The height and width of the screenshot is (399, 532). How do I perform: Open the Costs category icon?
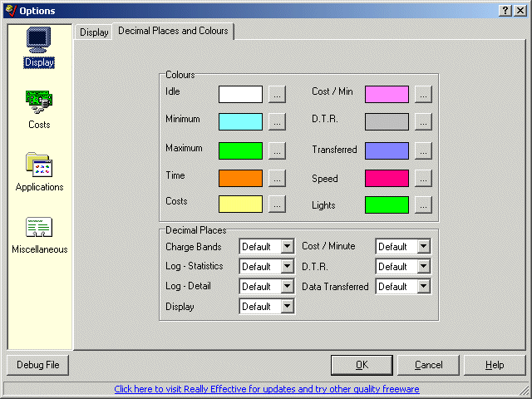pyautogui.click(x=39, y=102)
